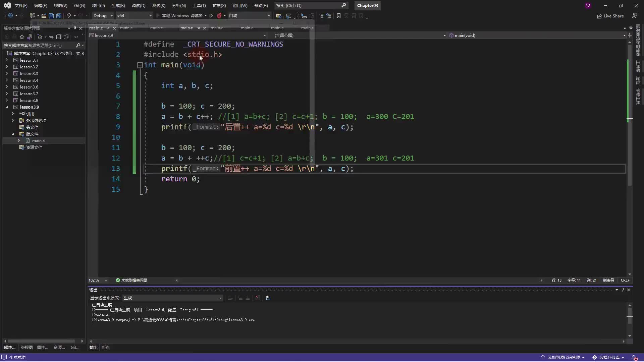Open the 生成(B) build menu

tap(118, 5)
